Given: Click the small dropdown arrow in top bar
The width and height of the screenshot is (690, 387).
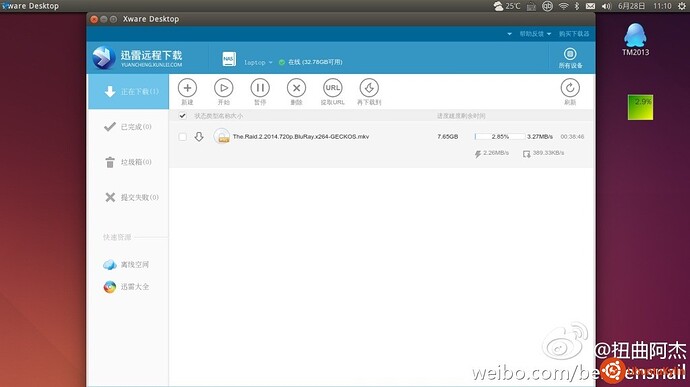Looking at the screenshot, I should 510,34.
